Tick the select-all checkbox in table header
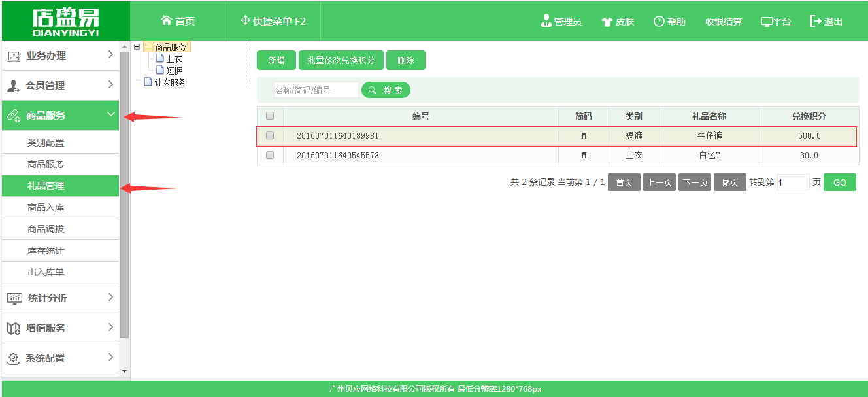 [270, 116]
